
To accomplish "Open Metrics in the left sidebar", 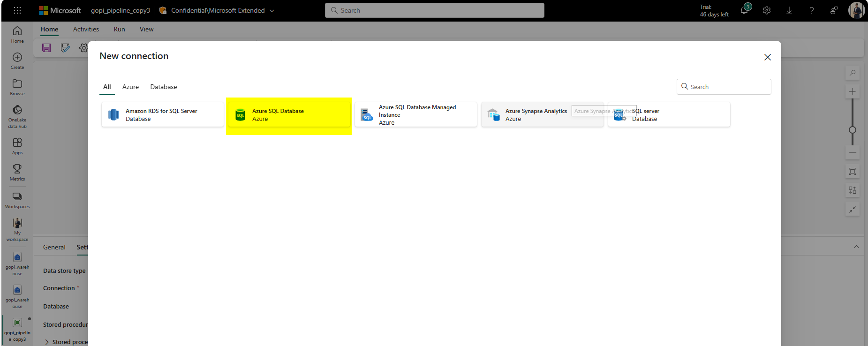I will [17, 173].
